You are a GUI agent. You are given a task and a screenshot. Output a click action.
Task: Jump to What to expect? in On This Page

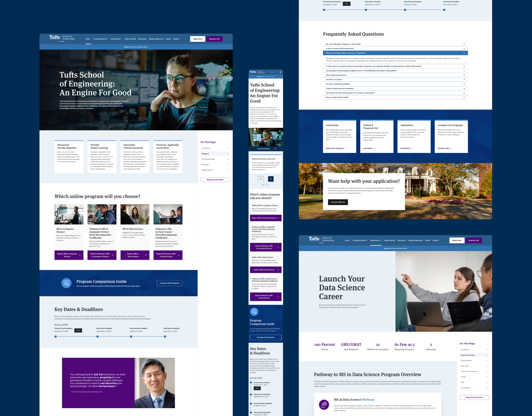215,170
